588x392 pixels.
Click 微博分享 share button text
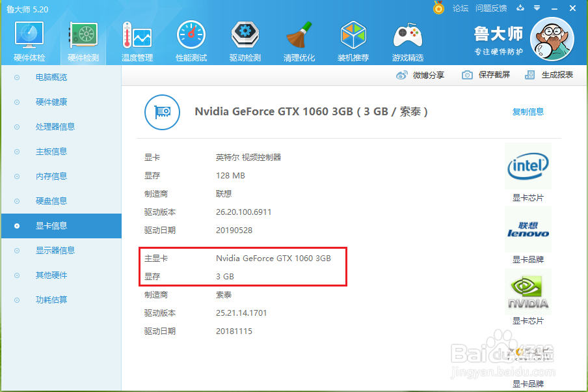coord(429,75)
